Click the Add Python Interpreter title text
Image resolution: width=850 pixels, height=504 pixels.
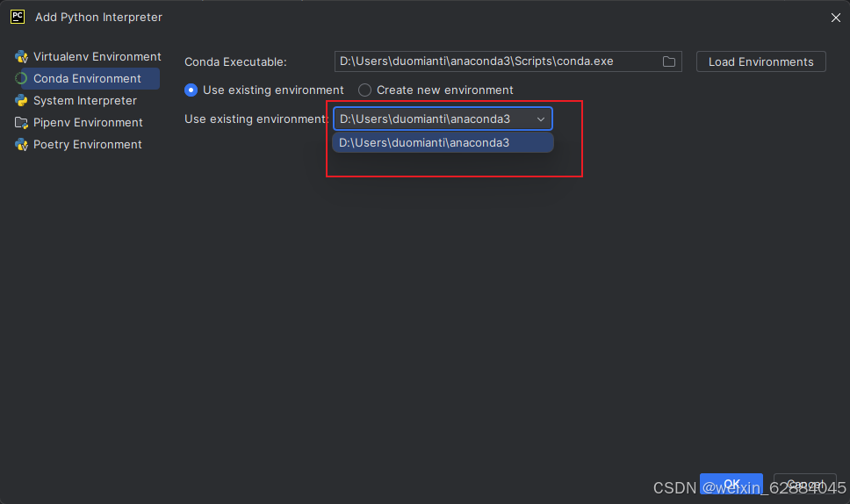pyautogui.click(x=98, y=17)
